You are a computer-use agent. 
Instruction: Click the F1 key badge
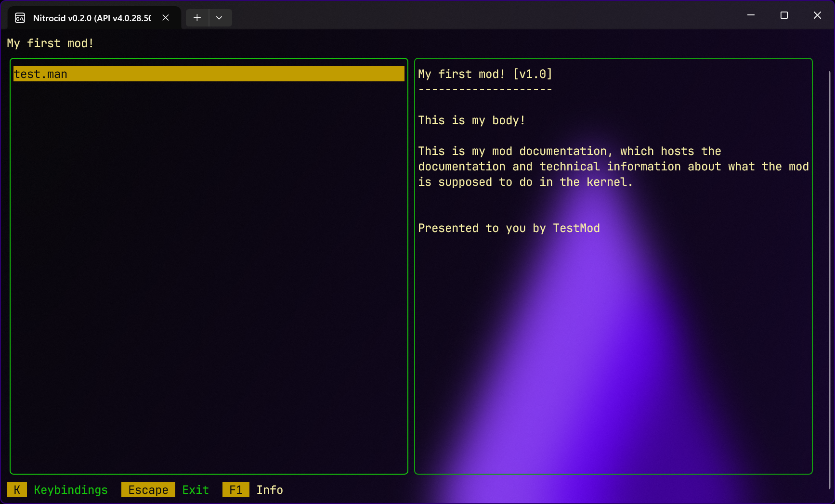click(235, 490)
